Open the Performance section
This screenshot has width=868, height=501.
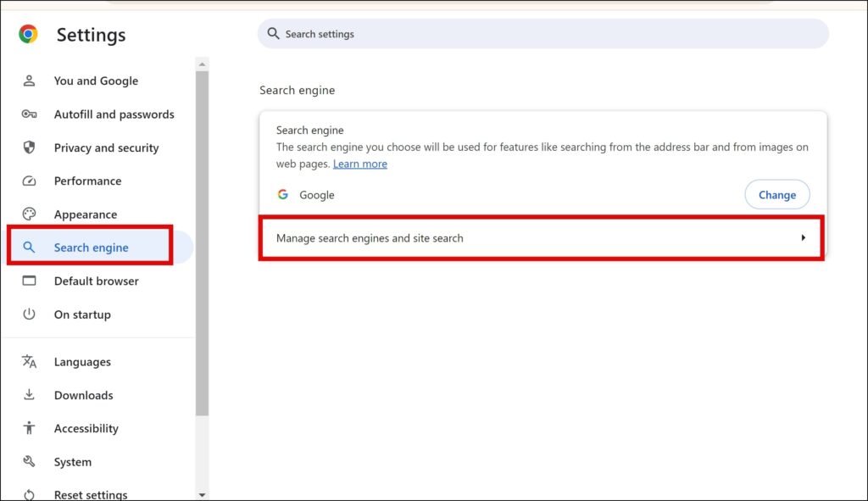pyautogui.click(x=87, y=181)
